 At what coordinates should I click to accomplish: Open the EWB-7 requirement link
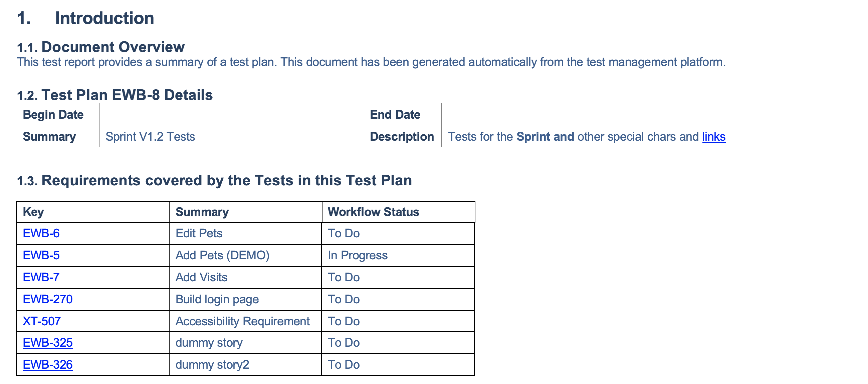pos(41,277)
